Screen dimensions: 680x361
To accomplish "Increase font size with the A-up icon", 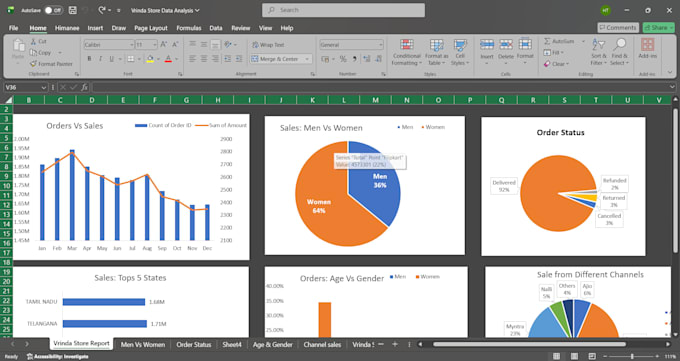I will (164, 45).
